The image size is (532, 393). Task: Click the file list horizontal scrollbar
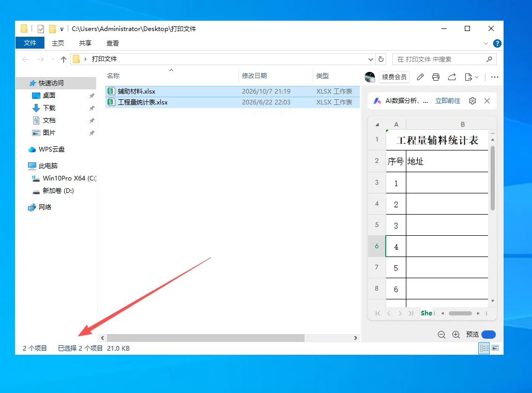(206, 338)
